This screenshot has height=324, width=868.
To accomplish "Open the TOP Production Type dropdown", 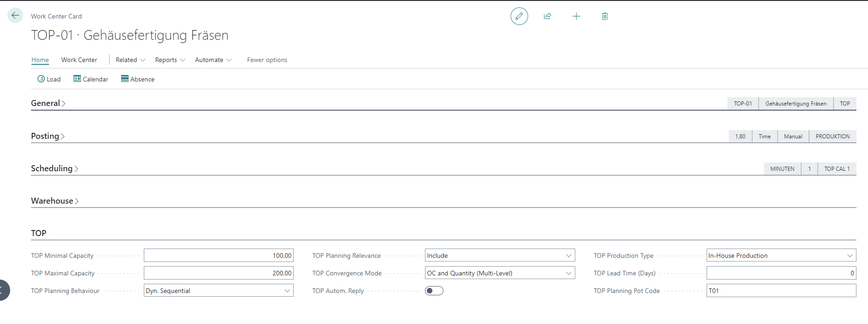I will click(x=781, y=255).
